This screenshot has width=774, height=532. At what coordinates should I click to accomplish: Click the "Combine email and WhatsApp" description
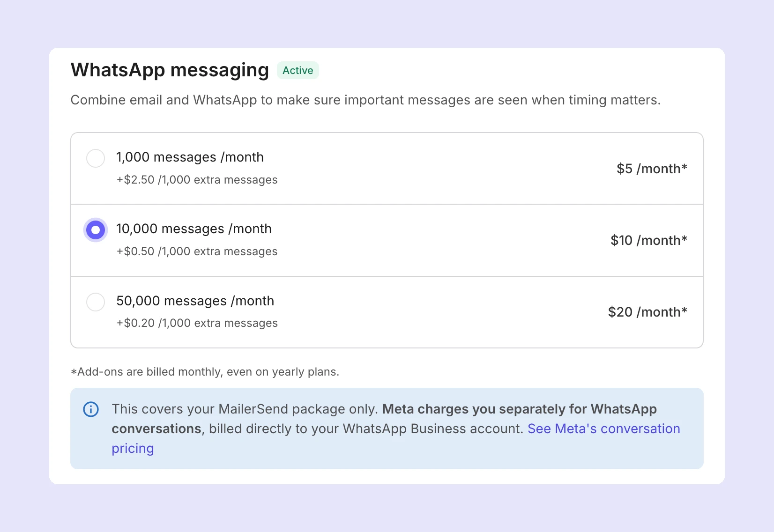pos(365,100)
